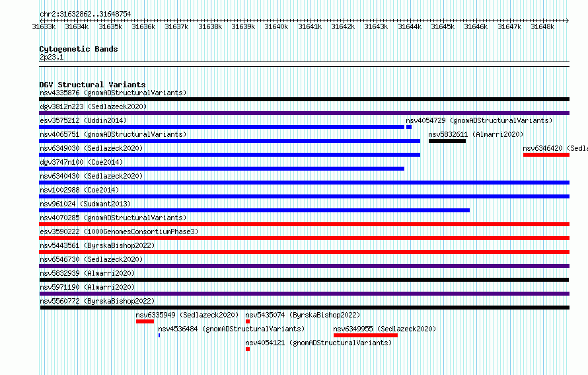The image size is (588, 375).
Task: Click the nsv961024 (Sudmant2013) label
Action: (x=85, y=204)
